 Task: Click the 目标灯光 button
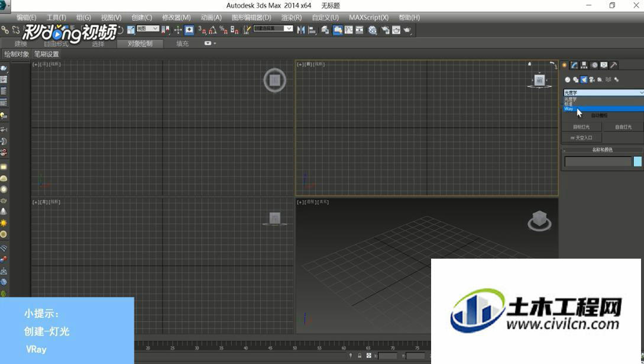(x=581, y=127)
